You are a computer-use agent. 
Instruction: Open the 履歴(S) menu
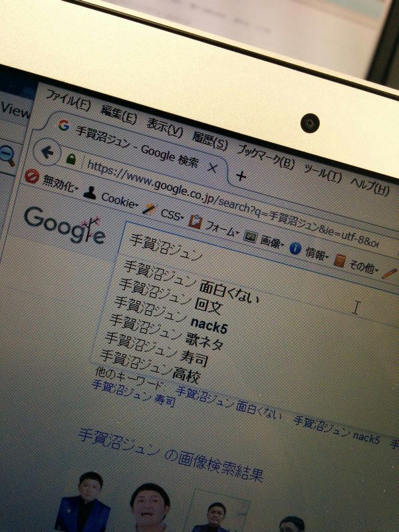(x=210, y=140)
